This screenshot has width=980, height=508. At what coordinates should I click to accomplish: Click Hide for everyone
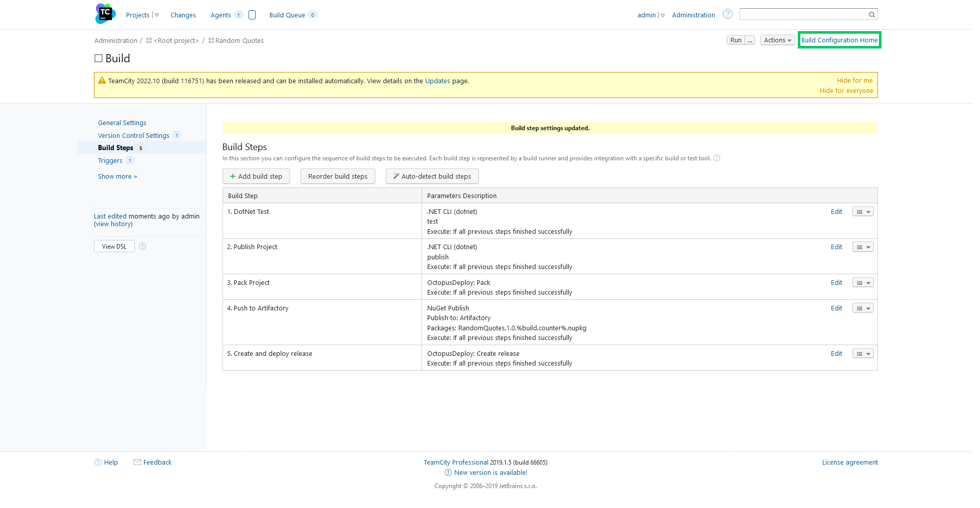click(846, 90)
